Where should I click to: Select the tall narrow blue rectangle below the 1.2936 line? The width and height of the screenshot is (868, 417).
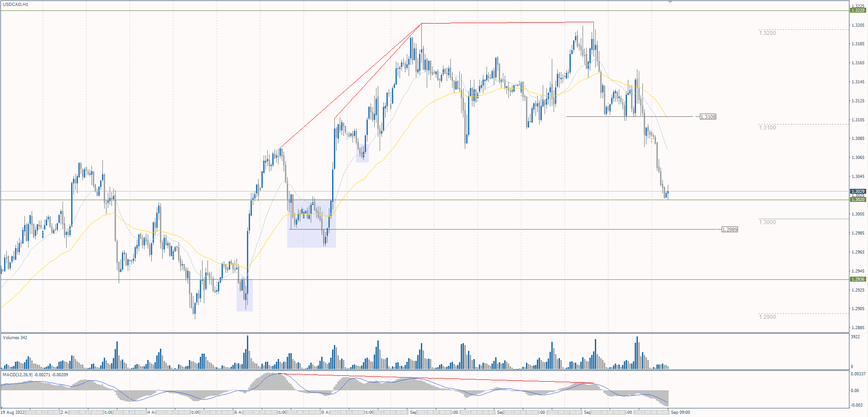click(245, 296)
